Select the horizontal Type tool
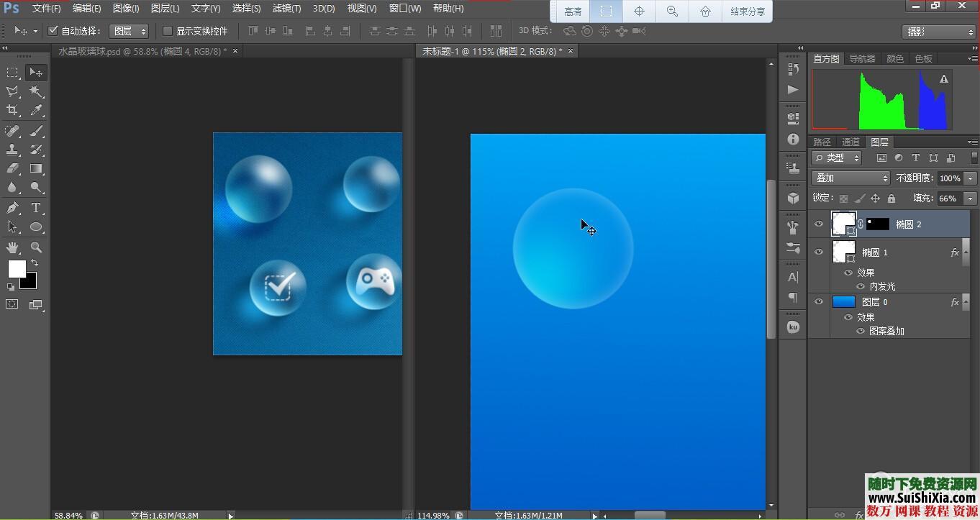The image size is (980, 520). pos(36,208)
